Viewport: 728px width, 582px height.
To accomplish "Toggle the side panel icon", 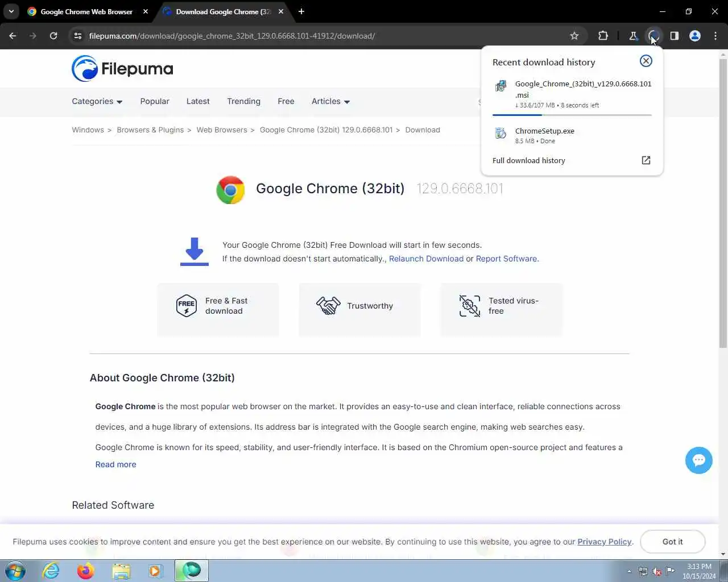I will [x=674, y=36].
